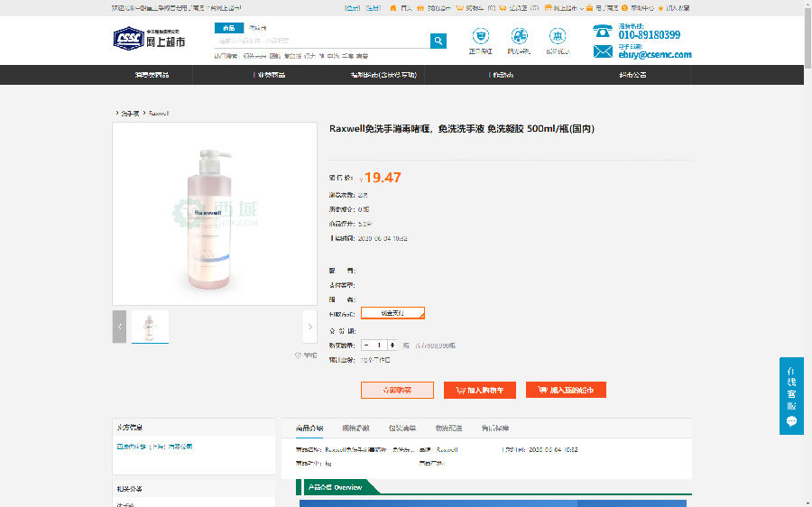Screen dimensions: 812x507
Task: Click the 正品保证 shield icon
Action: (481, 36)
